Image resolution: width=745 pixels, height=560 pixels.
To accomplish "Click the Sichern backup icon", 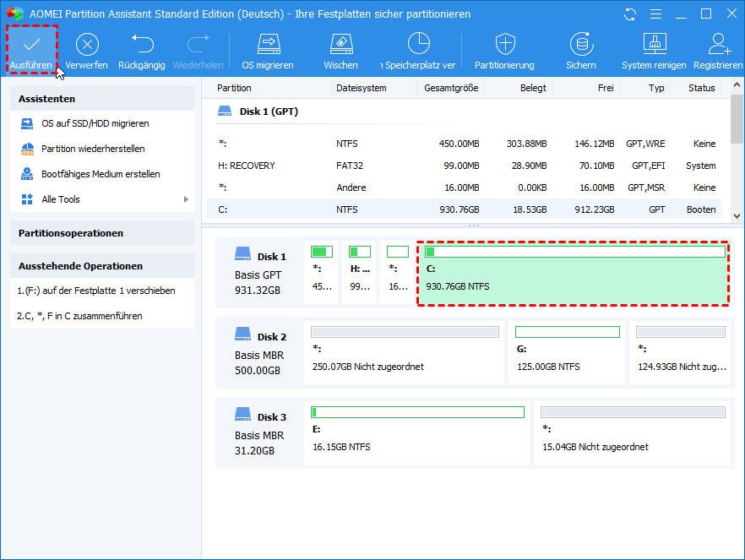I will tap(581, 45).
